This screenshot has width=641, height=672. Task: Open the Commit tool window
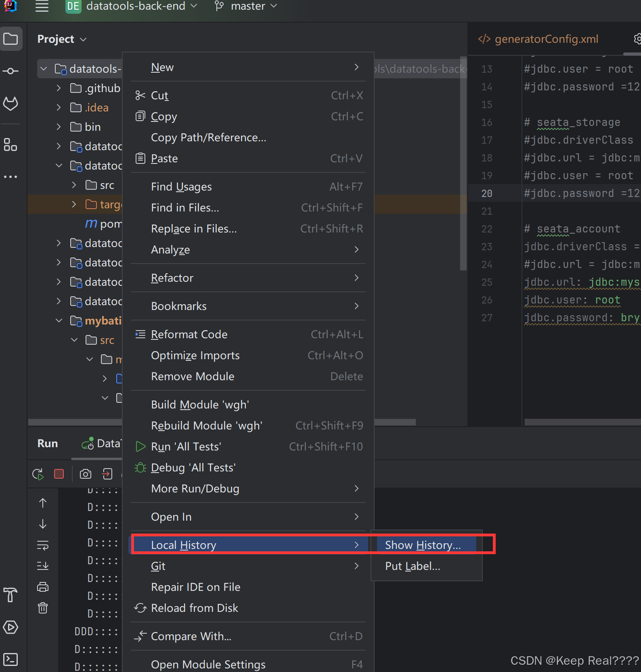[x=10, y=71]
